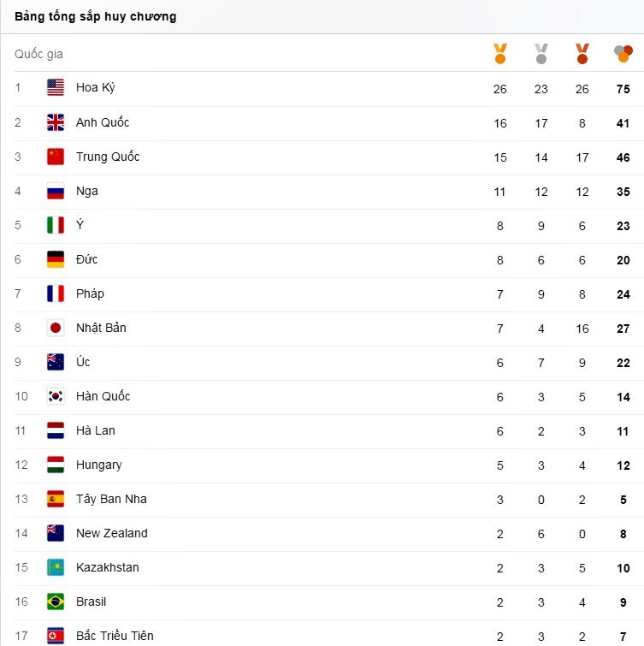Open the Trung Quốc country entry

108,157
